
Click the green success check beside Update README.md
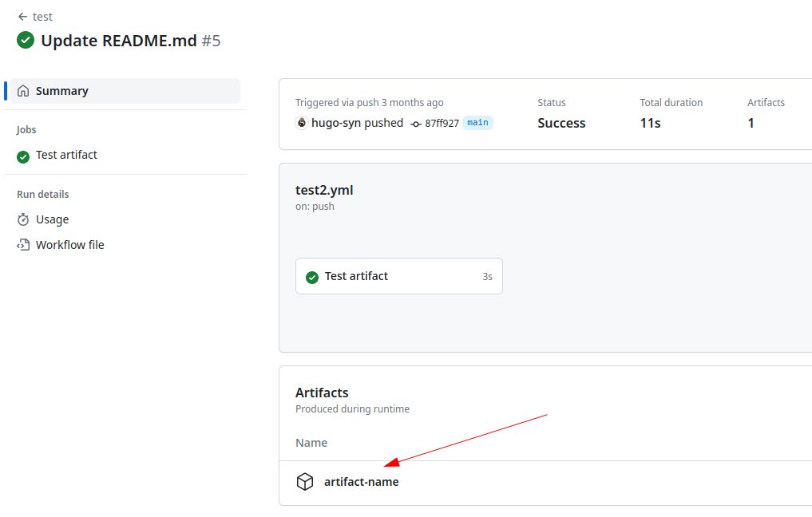(26, 40)
